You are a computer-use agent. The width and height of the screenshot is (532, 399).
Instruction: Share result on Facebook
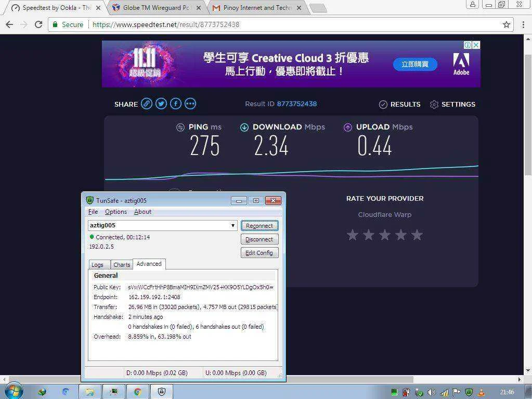[176, 104]
